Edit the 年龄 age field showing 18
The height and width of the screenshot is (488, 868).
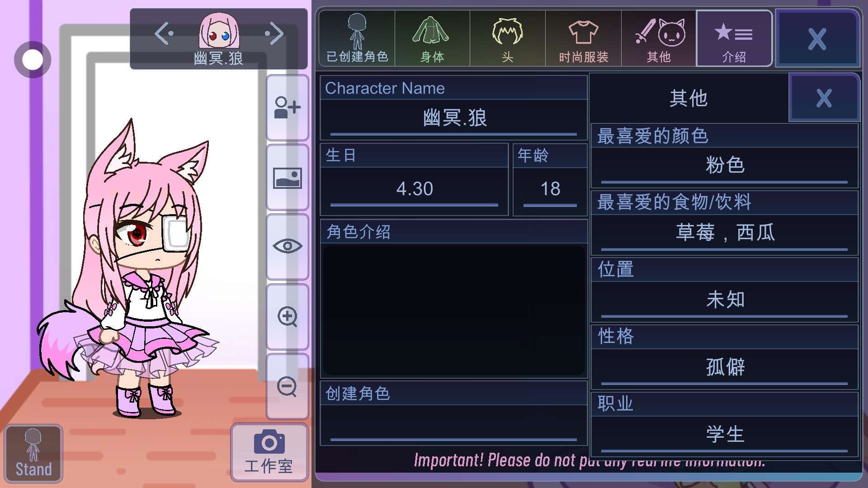[550, 189]
